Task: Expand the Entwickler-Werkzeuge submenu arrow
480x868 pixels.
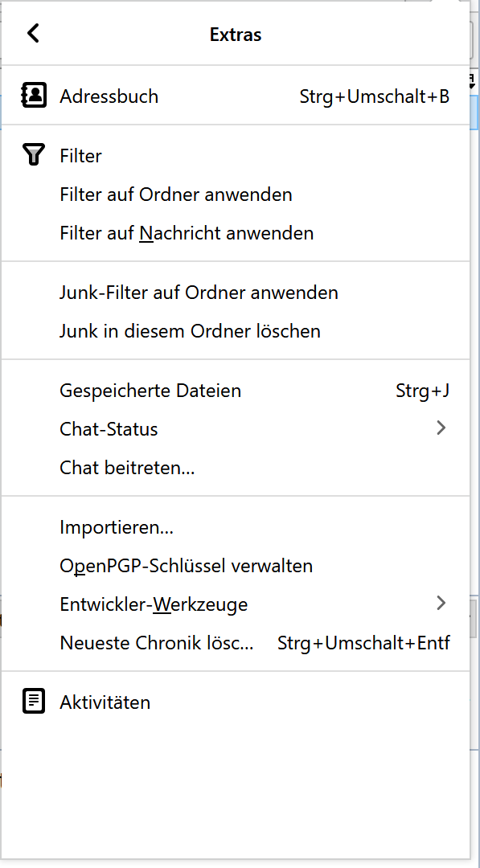Action: pyautogui.click(x=441, y=603)
